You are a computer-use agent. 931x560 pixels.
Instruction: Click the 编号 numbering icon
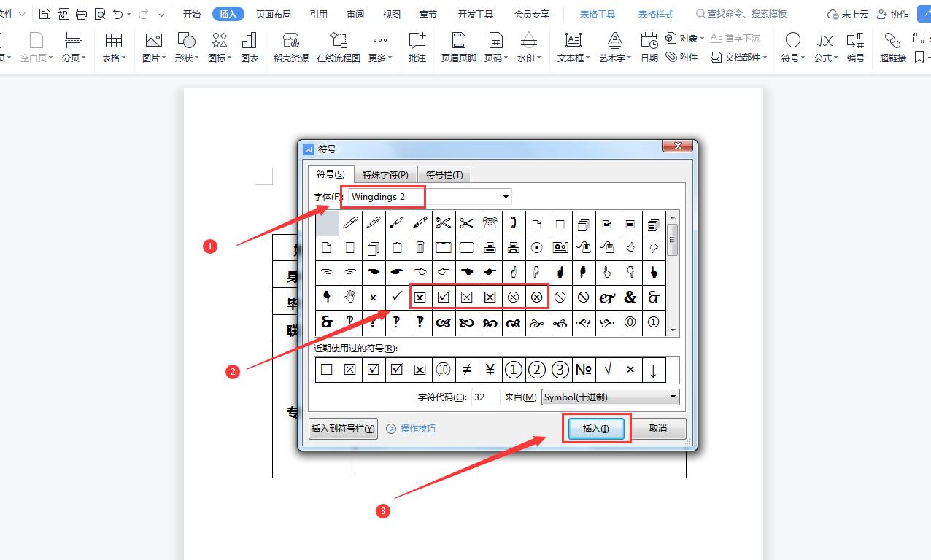(856, 48)
